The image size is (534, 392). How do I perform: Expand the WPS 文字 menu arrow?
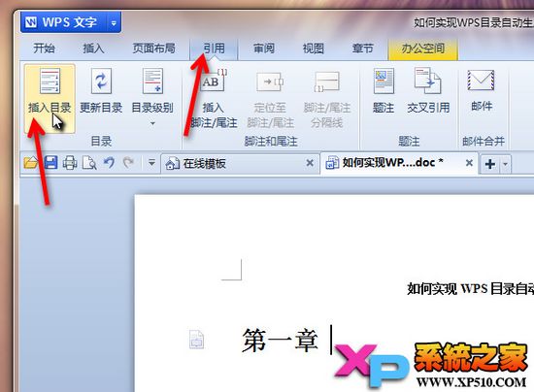[114, 22]
